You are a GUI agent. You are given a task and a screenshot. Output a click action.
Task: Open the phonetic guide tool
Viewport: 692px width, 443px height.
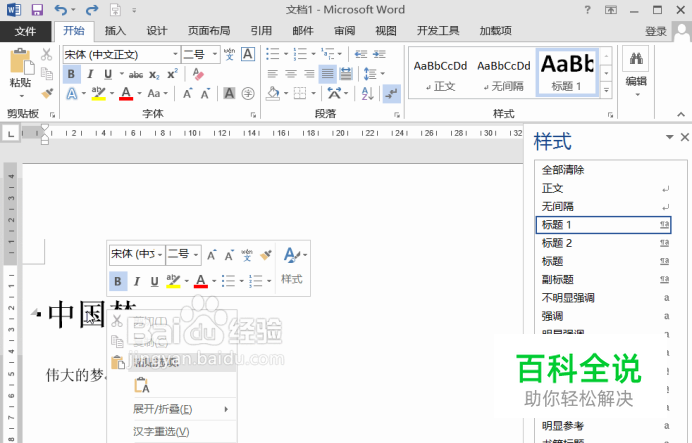point(229,54)
